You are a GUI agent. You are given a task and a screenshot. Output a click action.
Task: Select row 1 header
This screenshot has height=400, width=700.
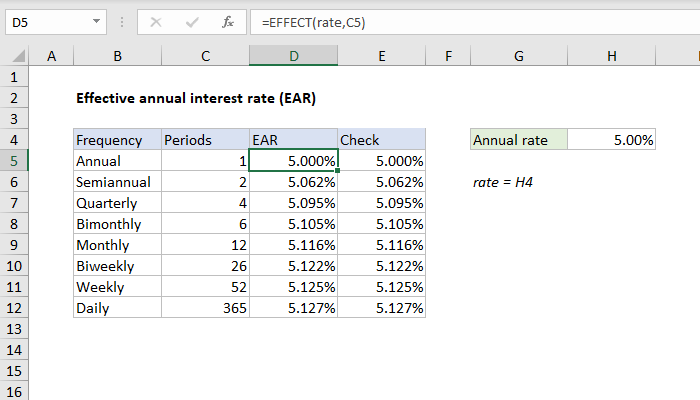click(14, 77)
